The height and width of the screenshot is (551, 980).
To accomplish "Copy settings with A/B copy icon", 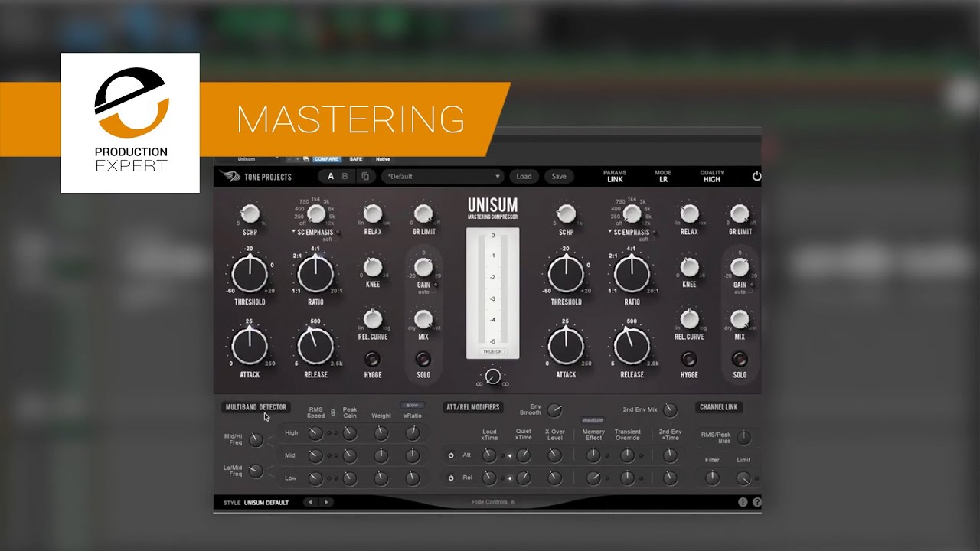I will [x=365, y=176].
